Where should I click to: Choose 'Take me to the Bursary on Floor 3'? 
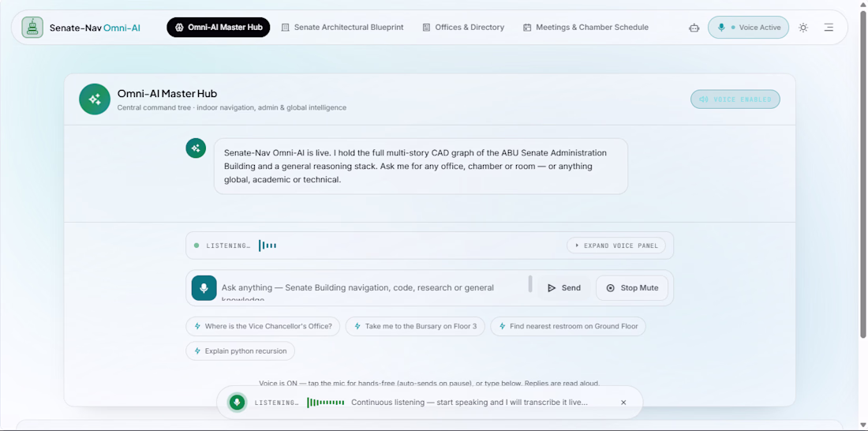point(415,326)
